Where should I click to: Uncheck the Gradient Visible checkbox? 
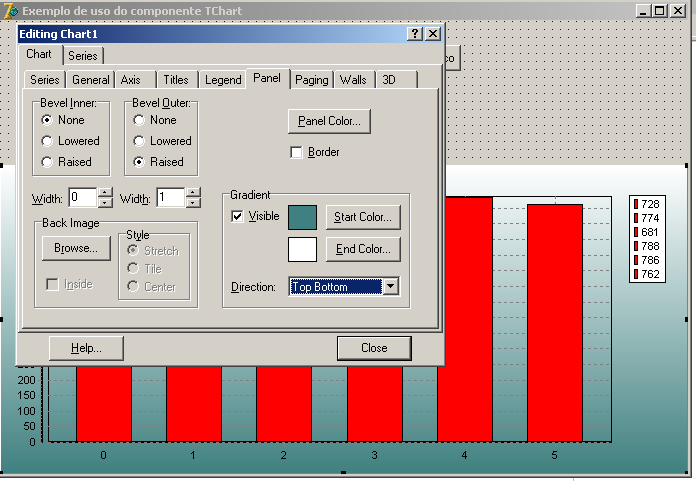tap(237, 216)
